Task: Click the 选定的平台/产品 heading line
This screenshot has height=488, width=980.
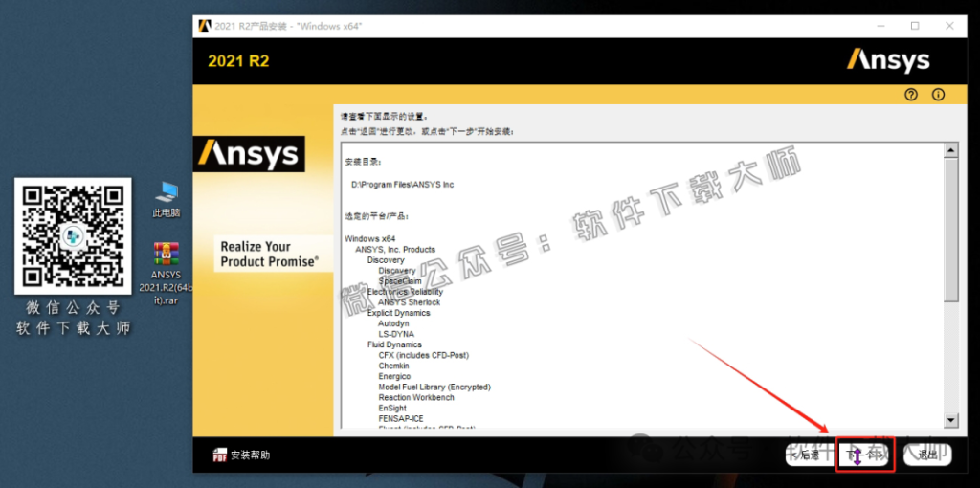Action: (376, 216)
